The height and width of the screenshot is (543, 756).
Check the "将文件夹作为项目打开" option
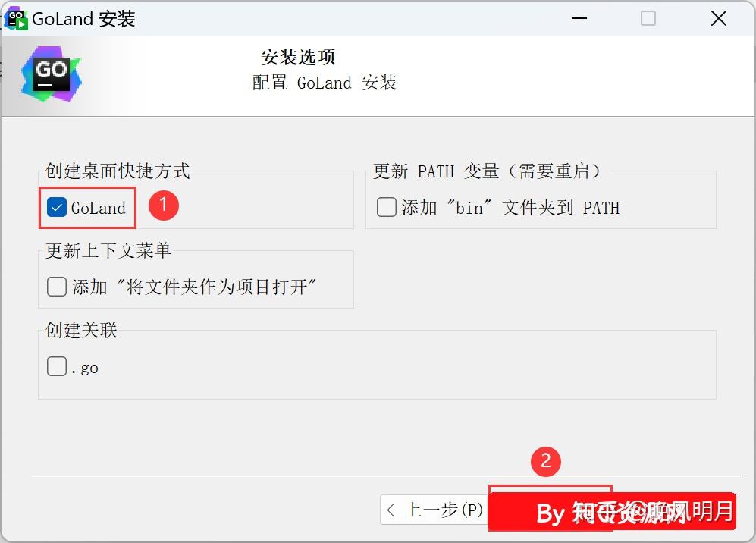[57, 286]
